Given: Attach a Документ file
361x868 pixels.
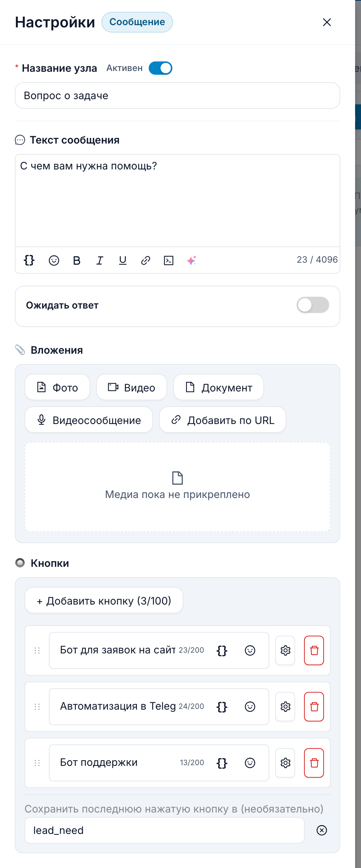Looking at the screenshot, I should pos(219,387).
